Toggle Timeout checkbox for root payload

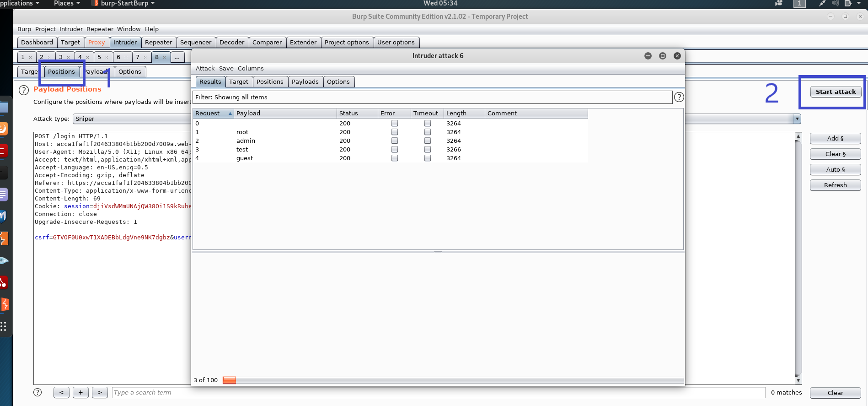point(428,132)
